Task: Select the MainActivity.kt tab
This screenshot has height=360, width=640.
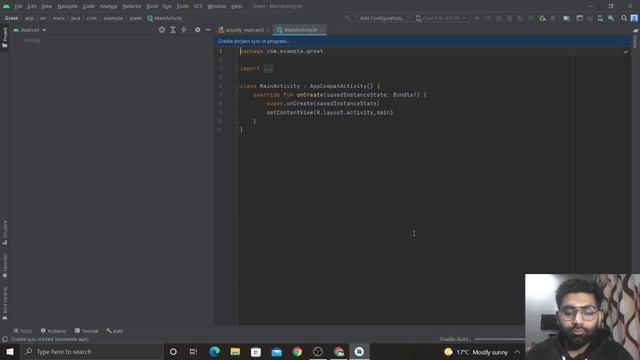Action: (x=300, y=30)
